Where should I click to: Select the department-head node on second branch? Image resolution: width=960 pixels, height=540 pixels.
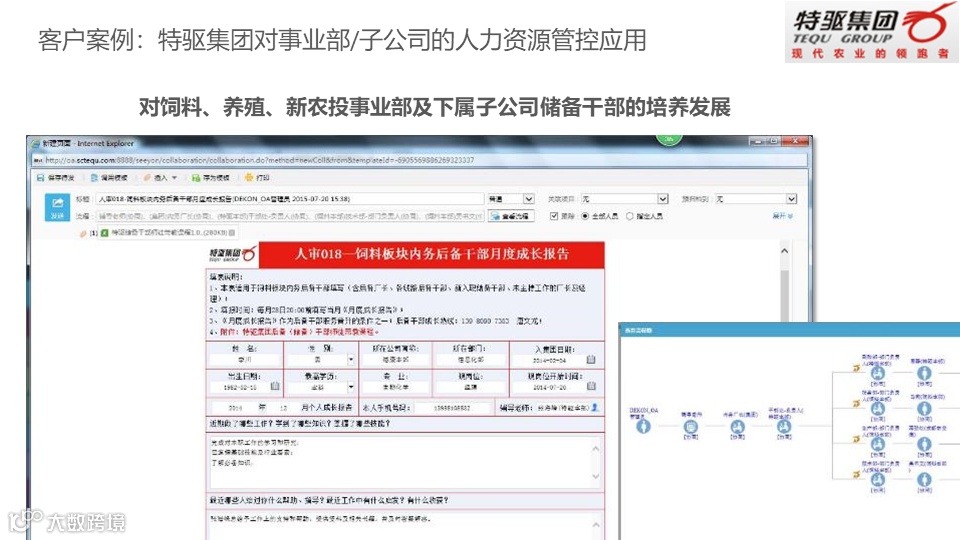tap(878, 408)
